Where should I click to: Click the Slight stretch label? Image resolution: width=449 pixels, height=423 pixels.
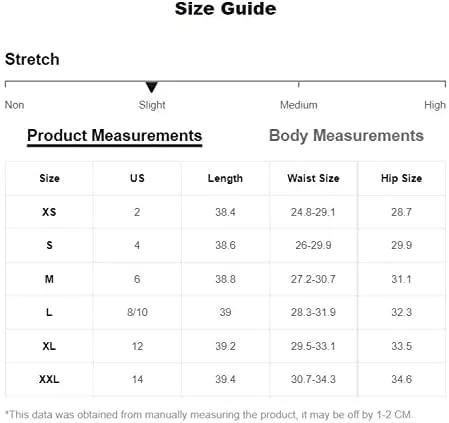(152, 105)
